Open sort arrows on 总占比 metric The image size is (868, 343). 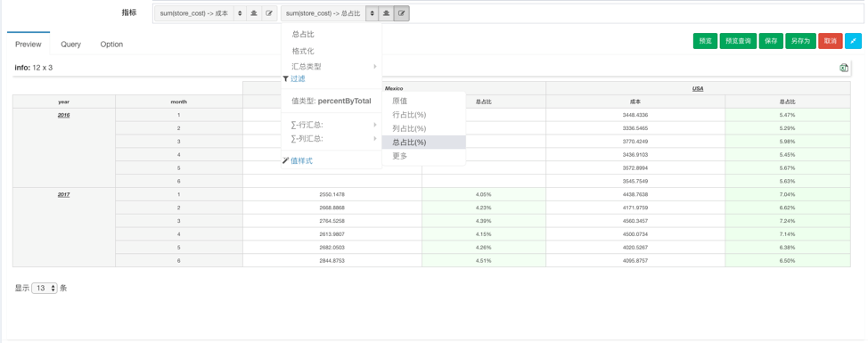(x=372, y=13)
